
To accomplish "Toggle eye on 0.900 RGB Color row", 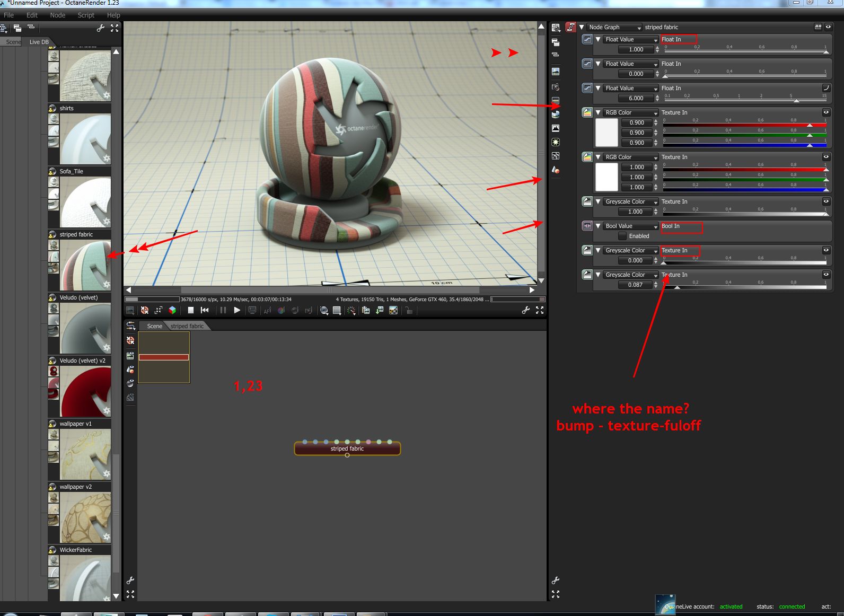I will [826, 112].
